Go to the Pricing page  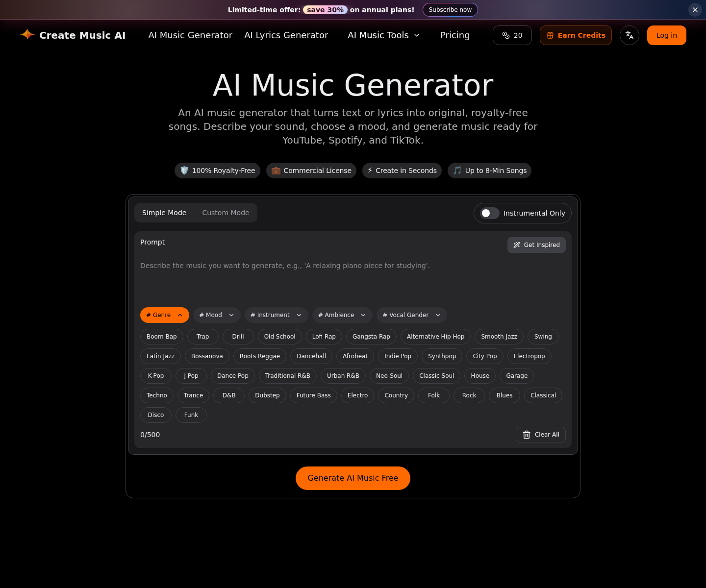455,35
